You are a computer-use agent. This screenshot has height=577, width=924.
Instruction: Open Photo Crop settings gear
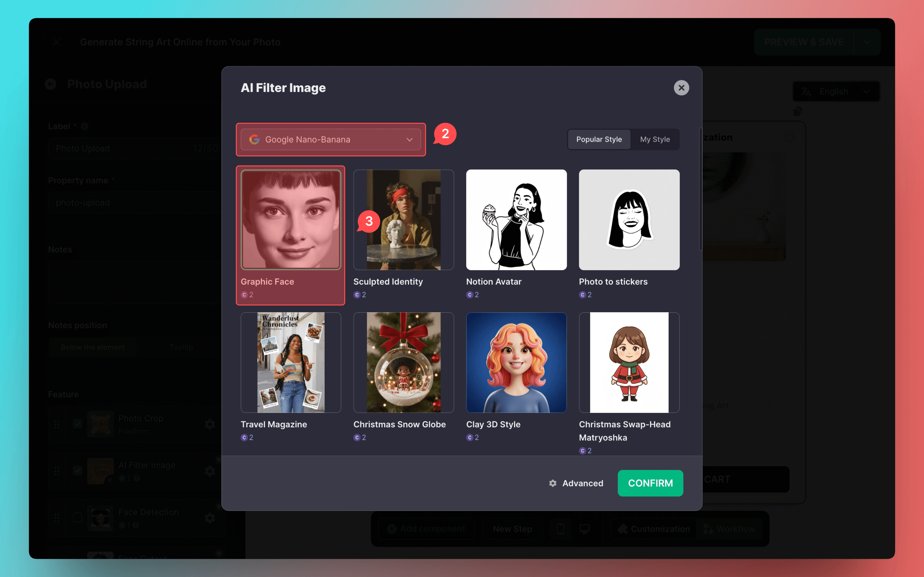(x=210, y=424)
